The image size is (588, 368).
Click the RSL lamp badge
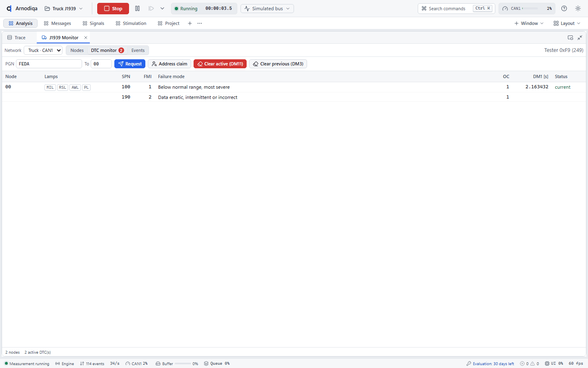[62, 88]
